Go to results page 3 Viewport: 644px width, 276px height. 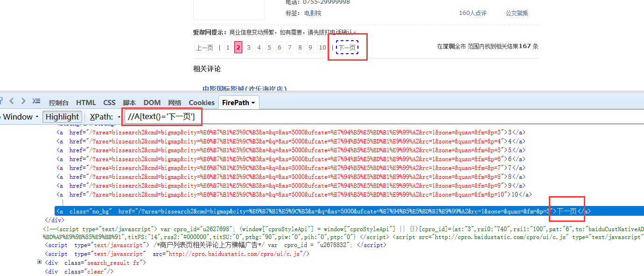249,47
